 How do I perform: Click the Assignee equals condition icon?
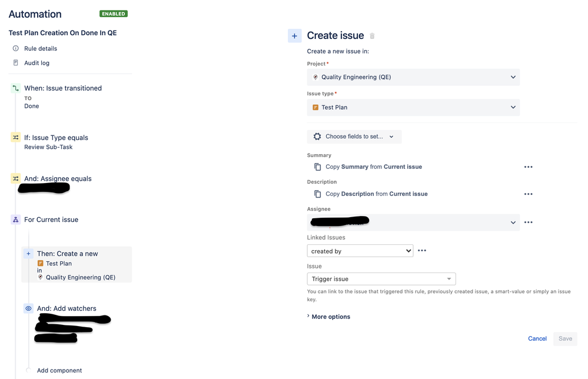16,178
